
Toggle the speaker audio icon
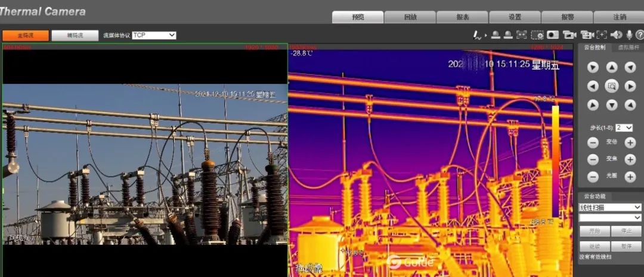(617, 35)
